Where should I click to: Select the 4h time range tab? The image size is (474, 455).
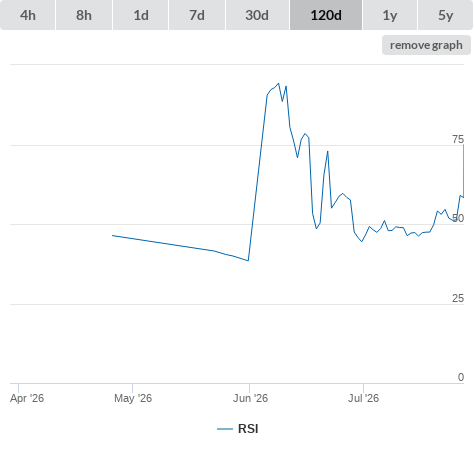tap(28, 15)
